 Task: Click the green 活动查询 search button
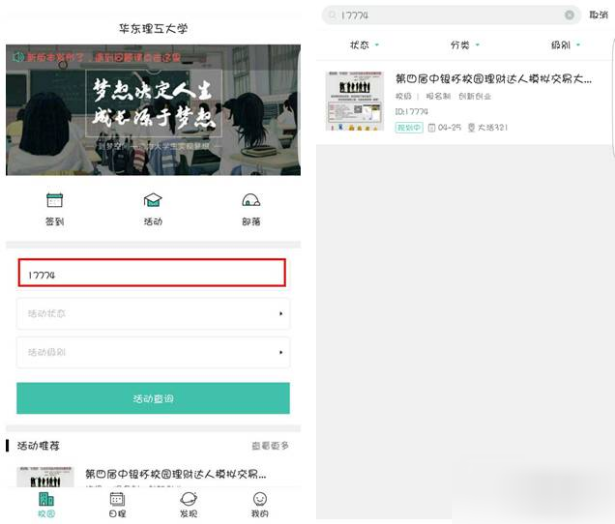coord(153,398)
